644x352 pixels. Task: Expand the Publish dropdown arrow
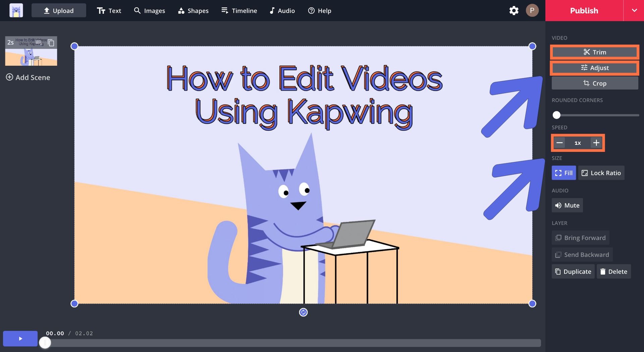pyautogui.click(x=634, y=11)
